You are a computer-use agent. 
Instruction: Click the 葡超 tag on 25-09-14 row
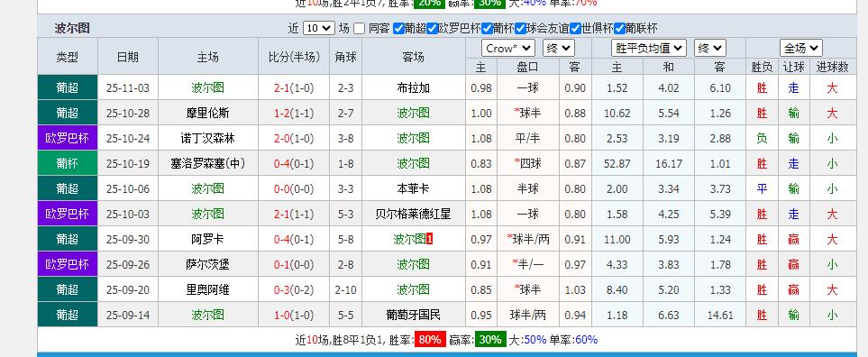tap(67, 315)
